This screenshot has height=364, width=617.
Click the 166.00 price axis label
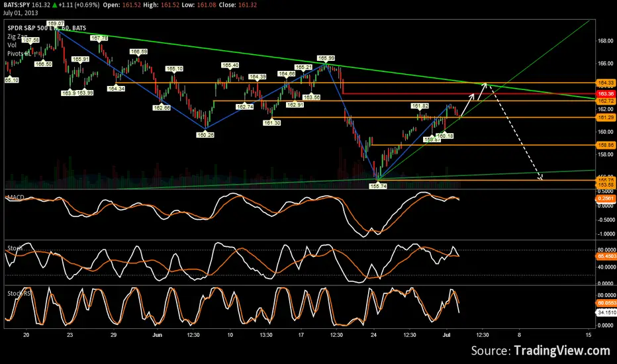pyautogui.click(x=606, y=64)
